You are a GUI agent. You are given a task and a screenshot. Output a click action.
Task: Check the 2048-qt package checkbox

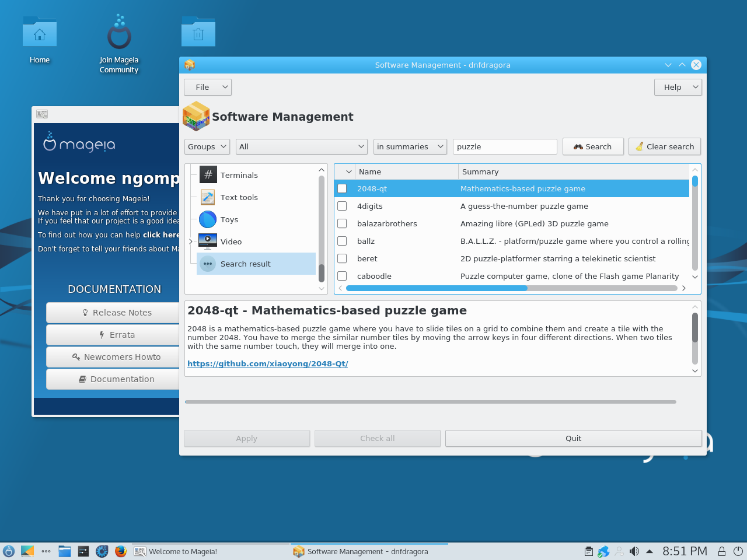[343, 188]
